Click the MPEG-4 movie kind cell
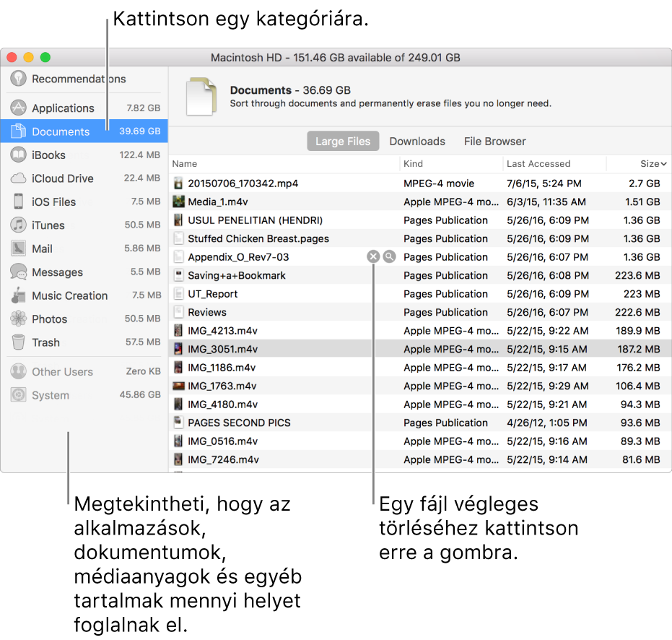The height and width of the screenshot is (640, 672). click(x=439, y=183)
